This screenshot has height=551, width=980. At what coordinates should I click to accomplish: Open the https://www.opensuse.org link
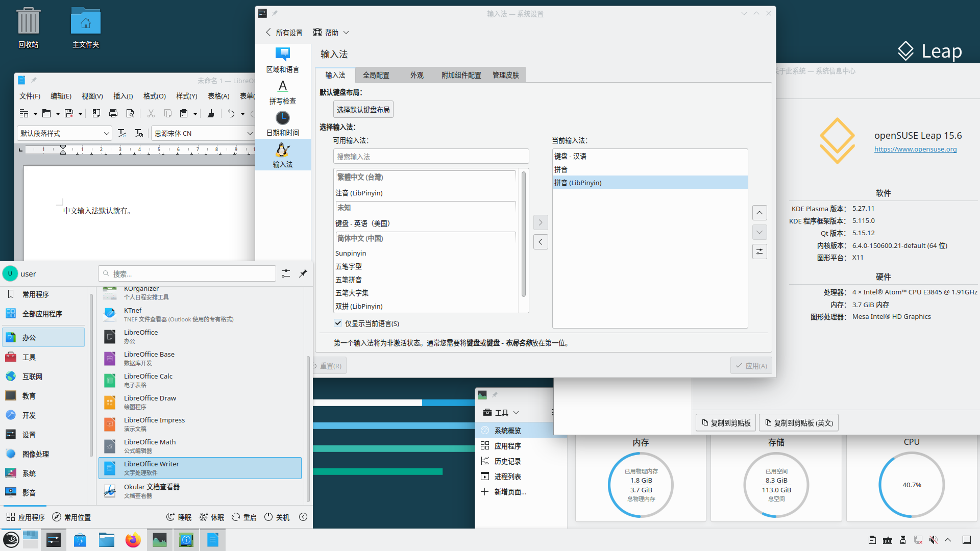click(x=916, y=149)
